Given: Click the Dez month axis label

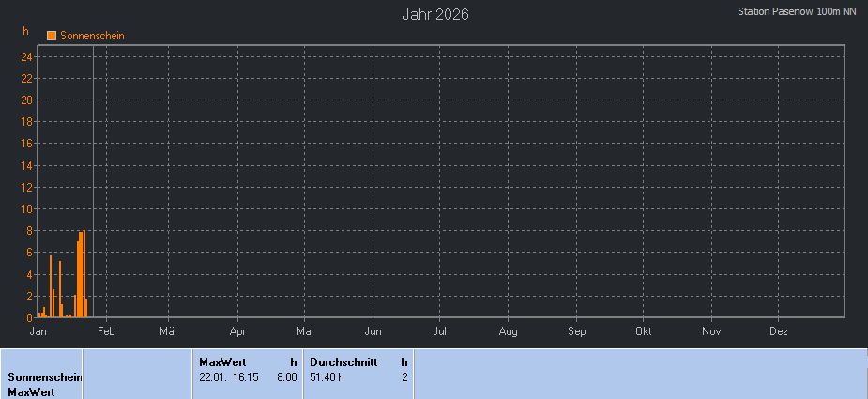Looking at the screenshot, I should [x=779, y=331].
